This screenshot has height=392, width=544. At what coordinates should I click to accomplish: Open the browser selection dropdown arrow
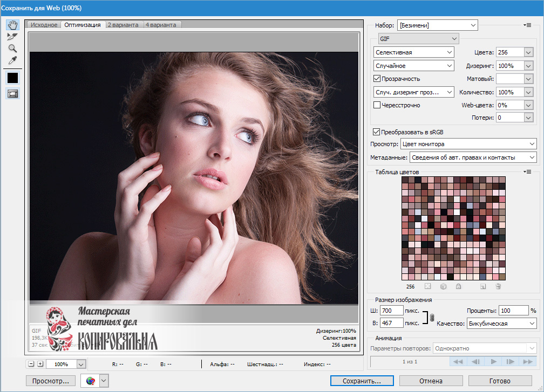tap(104, 381)
